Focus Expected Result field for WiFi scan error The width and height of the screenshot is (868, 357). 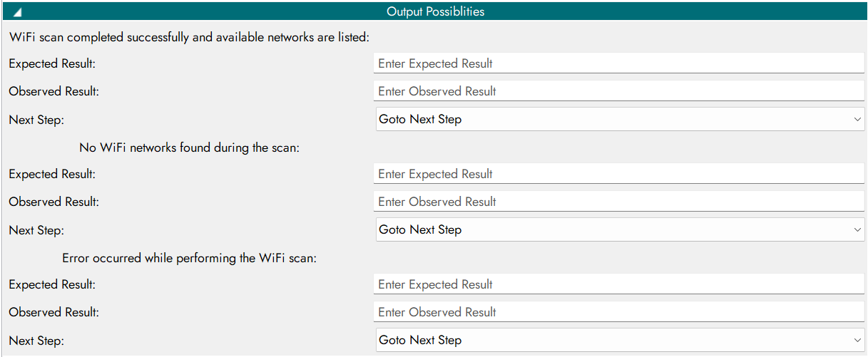pyautogui.click(x=618, y=284)
